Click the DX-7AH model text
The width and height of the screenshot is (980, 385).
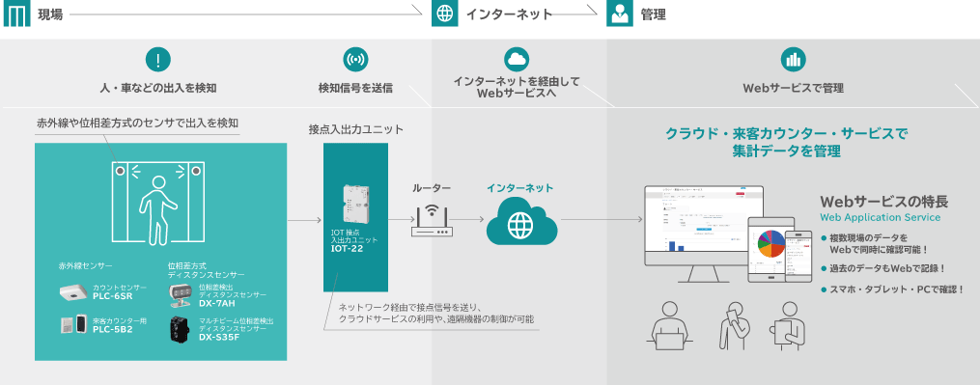(217, 303)
